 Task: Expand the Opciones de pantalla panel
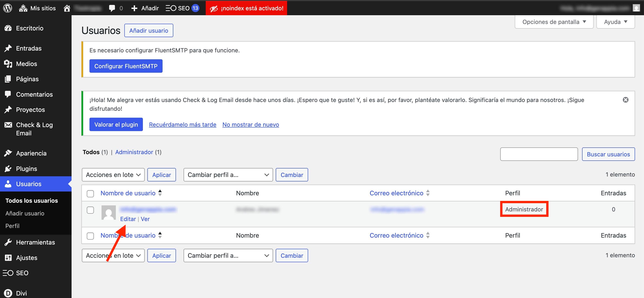pyautogui.click(x=554, y=22)
